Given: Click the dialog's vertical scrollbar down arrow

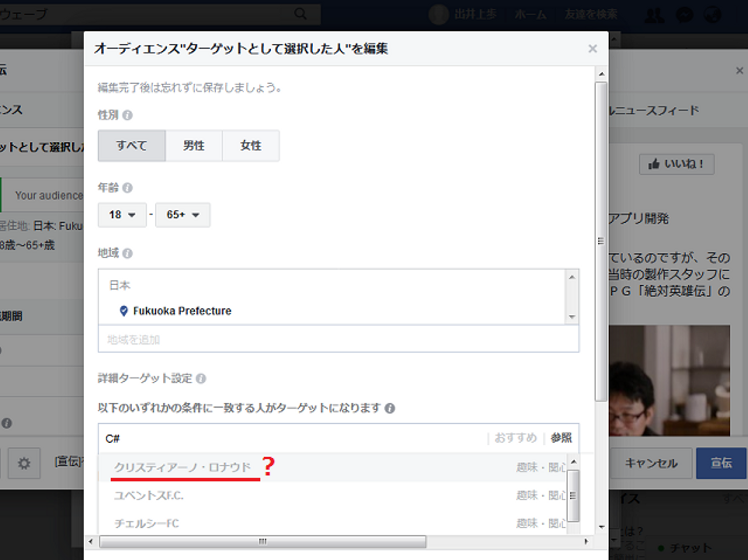Looking at the screenshot, I should click(602, 527).
